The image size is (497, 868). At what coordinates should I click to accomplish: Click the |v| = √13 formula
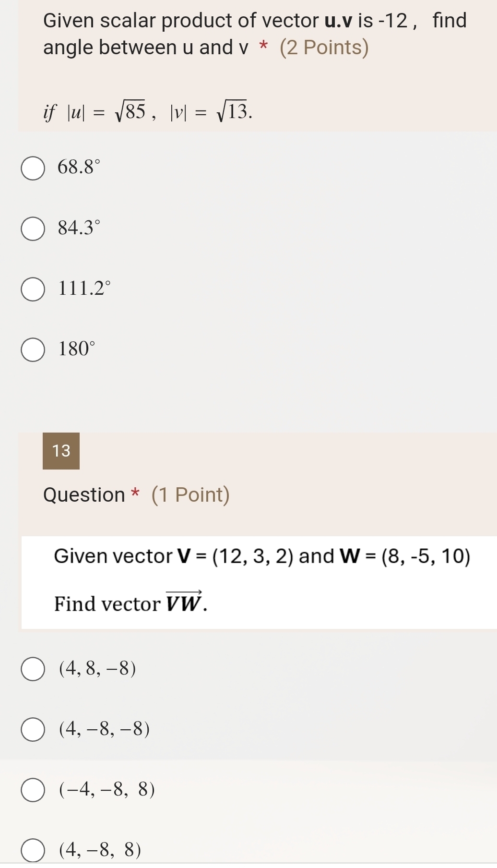click(210, 113)
